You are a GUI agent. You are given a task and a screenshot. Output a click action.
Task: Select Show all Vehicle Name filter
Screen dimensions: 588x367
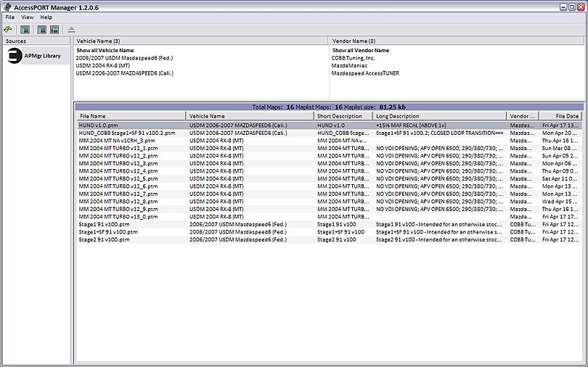105,50
